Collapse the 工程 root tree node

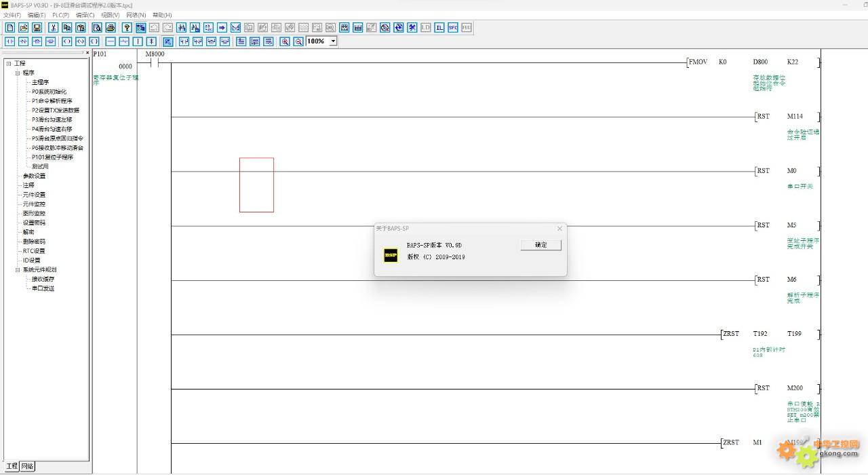[x=9, y=63]
